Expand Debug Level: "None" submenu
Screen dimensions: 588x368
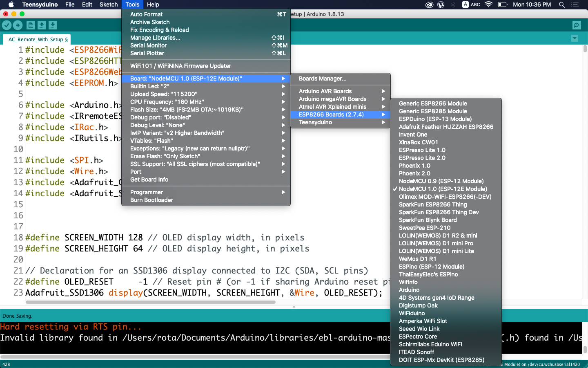[x=206, y=125]
